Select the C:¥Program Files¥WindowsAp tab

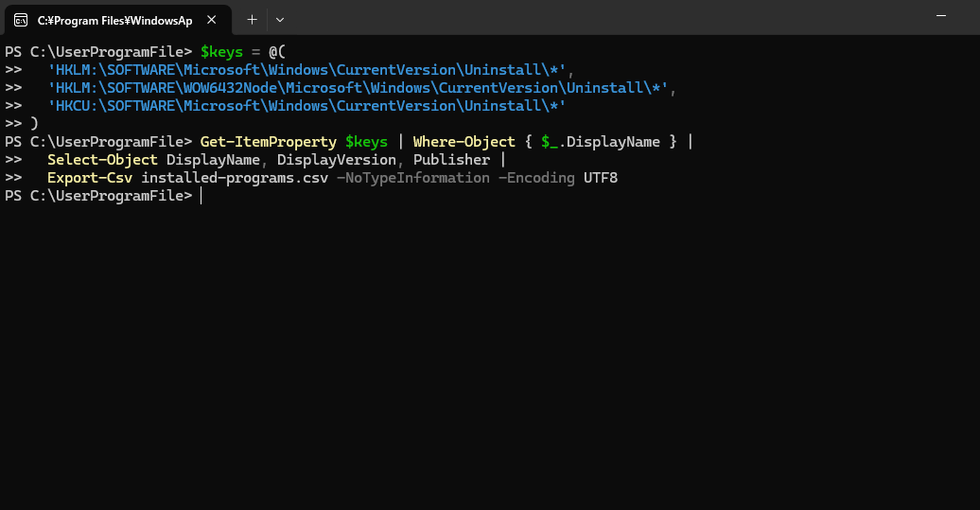pyautogui.click(x=118, y=20)
